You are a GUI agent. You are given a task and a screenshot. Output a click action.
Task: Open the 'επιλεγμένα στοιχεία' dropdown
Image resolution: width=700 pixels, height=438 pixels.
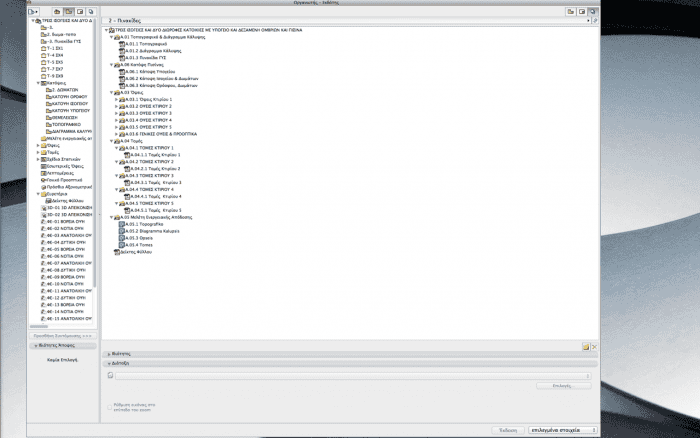[x=563, y=430]
